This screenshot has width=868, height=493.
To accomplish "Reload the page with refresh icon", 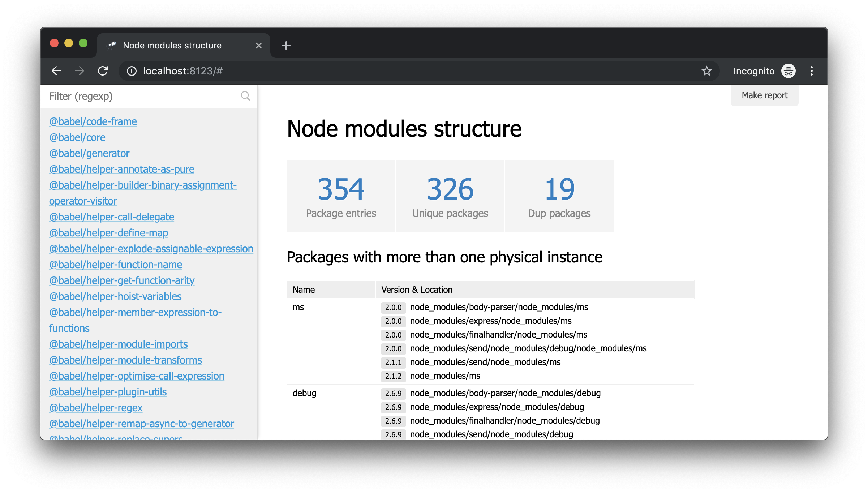I will (x=103, y=71).
